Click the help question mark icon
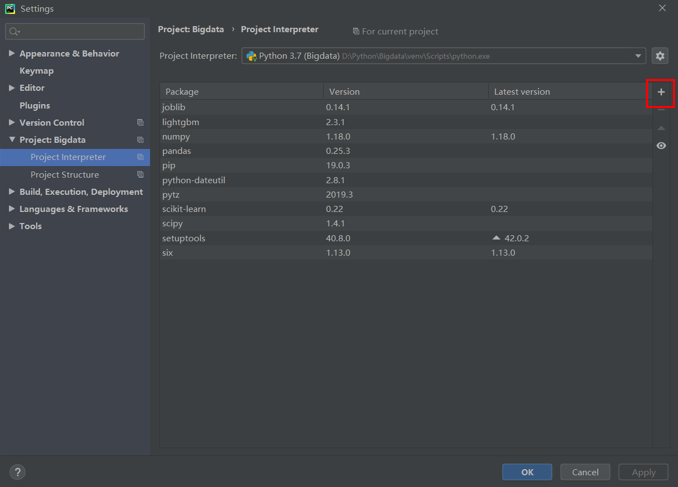678x487 pixels. pos(18,472)
